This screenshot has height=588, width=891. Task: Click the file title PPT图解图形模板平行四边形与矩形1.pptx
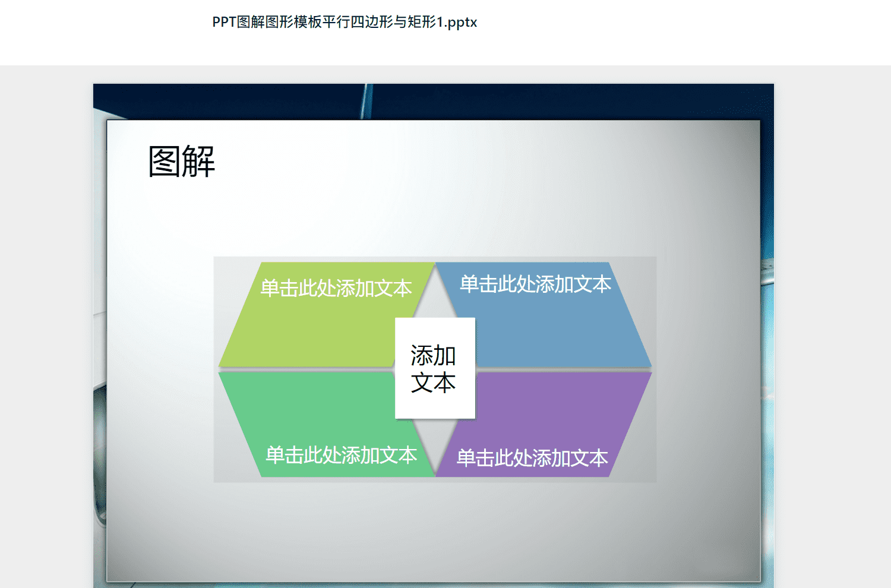345,22
